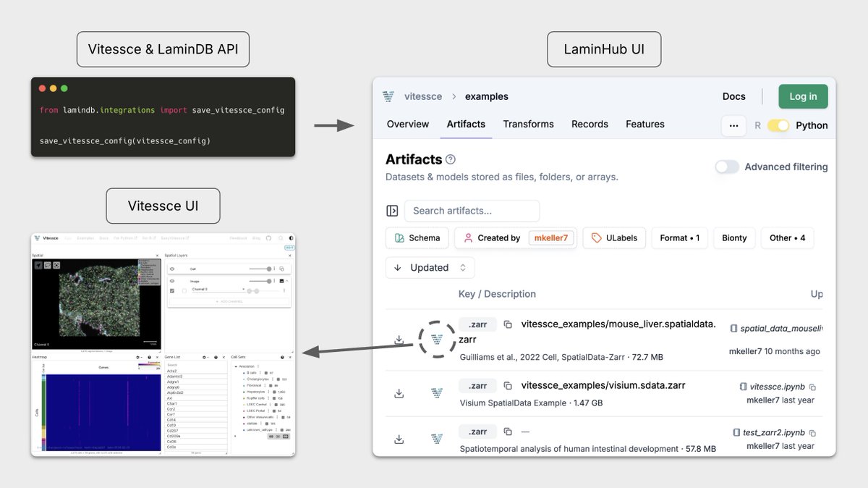Download the mouse_liver.spatialdata.zarr artifact

click(x=399, y=340)
